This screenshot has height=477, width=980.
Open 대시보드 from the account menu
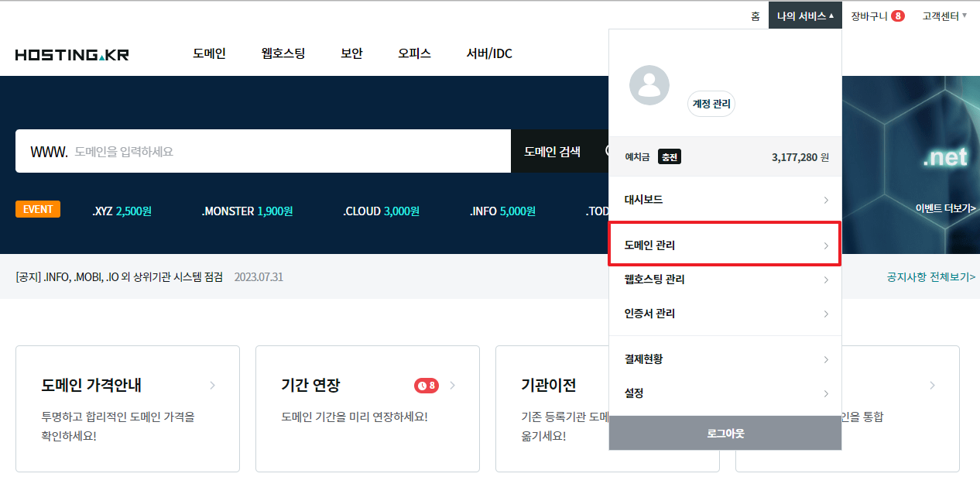[x=725, y=200]
